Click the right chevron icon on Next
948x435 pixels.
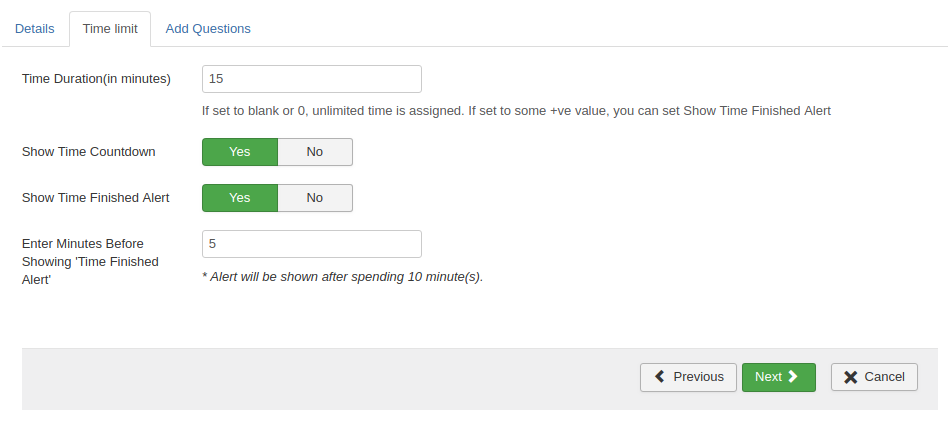[793, 377]
